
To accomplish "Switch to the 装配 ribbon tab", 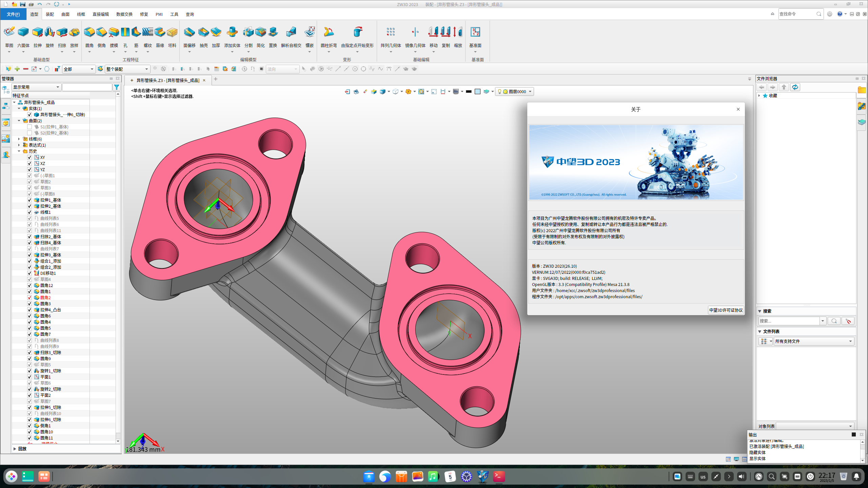I will pyautogui.click(x=50, y=14).
